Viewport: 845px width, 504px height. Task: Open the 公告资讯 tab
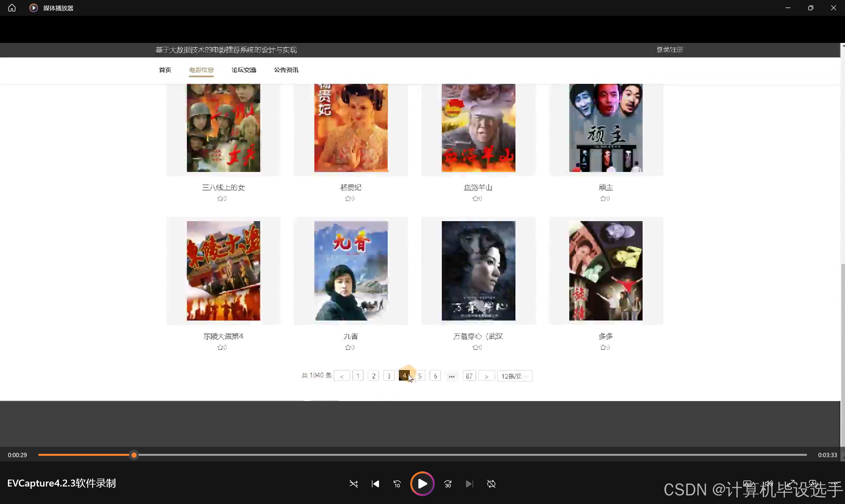286,70
